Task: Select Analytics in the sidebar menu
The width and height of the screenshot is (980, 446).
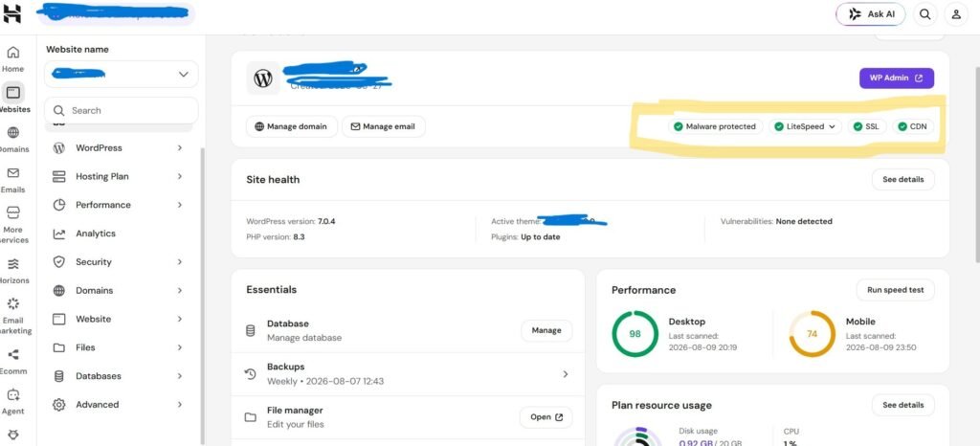Action: click(x=96, y=234)
